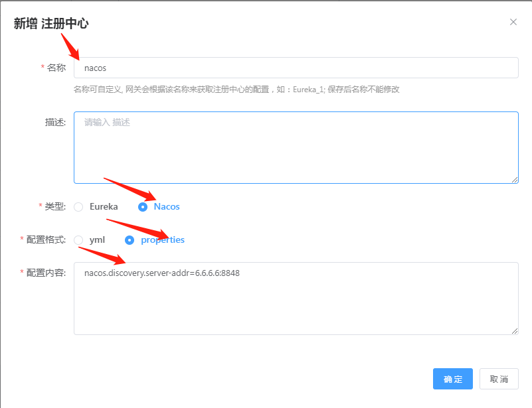Click the 配置格式 label

(46, 239)
